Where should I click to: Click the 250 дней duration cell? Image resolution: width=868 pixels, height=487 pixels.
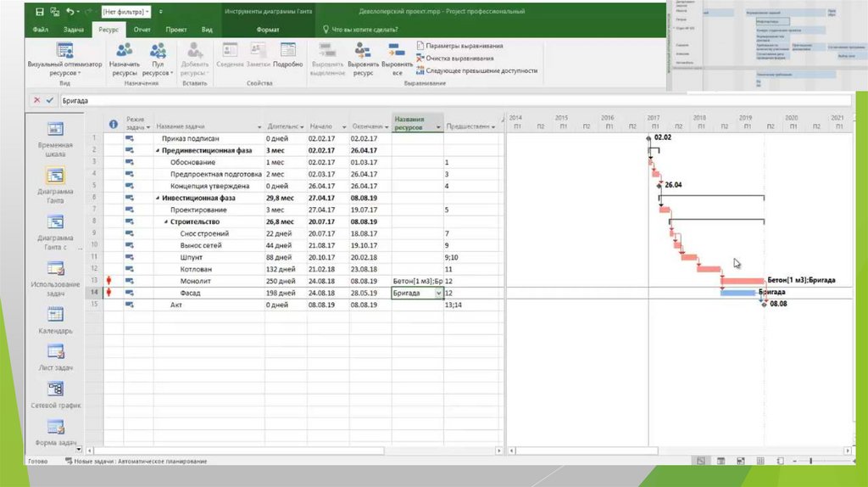pyautogui.click(x=286, y=281)
